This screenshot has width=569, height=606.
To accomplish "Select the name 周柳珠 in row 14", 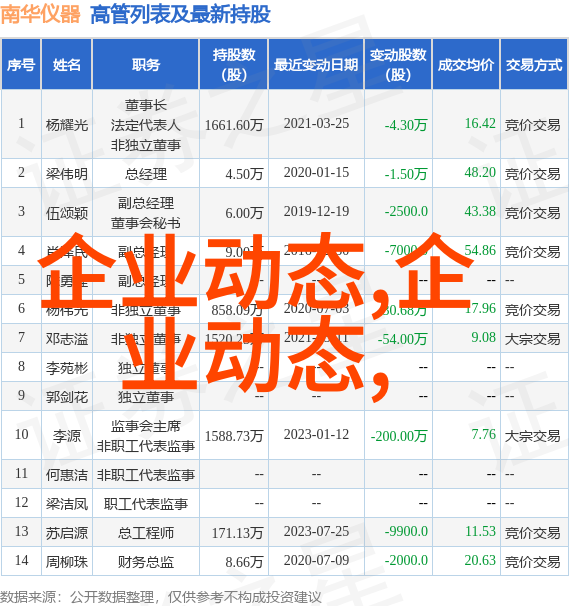I will click(67, 562).
